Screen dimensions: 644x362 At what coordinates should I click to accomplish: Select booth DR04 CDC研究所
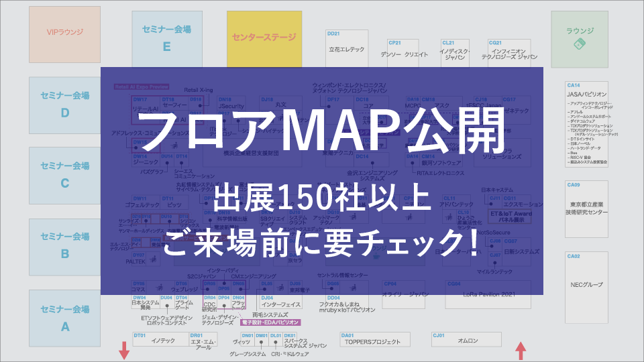(x=209, y=303)
